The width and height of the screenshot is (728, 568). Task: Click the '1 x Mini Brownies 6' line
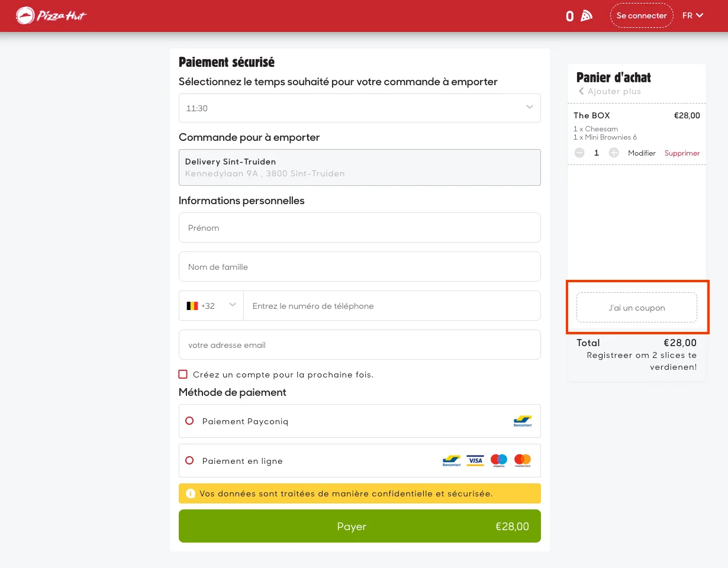605,137
